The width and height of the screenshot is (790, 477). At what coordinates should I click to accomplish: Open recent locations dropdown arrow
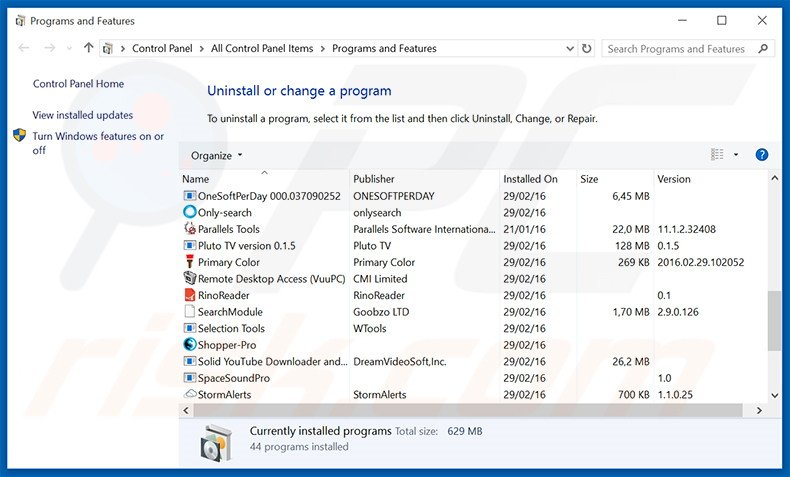click(70, 48)
